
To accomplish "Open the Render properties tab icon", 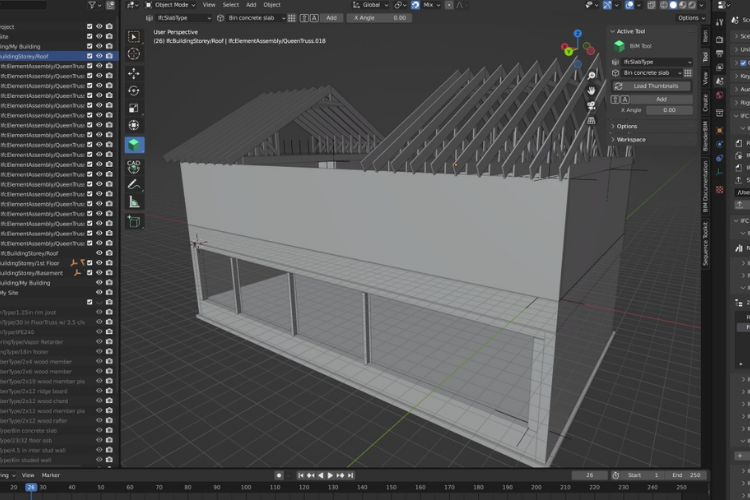I will tap(720, 40).
